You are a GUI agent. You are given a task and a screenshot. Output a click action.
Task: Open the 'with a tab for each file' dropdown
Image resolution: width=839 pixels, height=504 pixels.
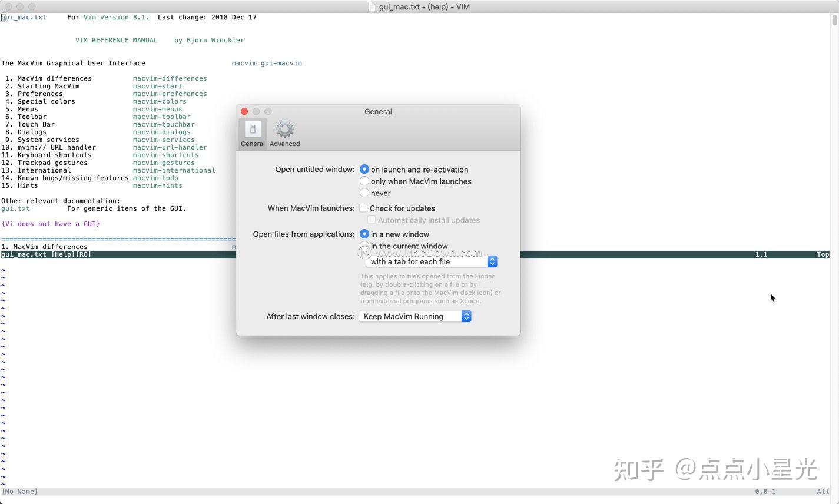(492, 261)
